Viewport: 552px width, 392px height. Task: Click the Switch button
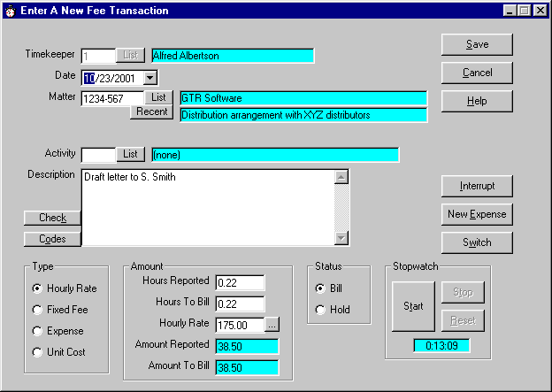click(477, 242)
